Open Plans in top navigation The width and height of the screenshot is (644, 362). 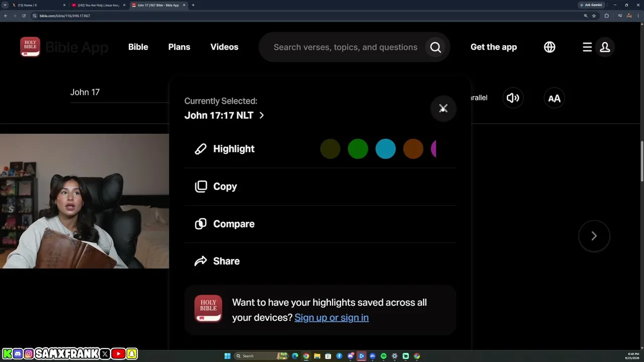(x=179, y=47)
